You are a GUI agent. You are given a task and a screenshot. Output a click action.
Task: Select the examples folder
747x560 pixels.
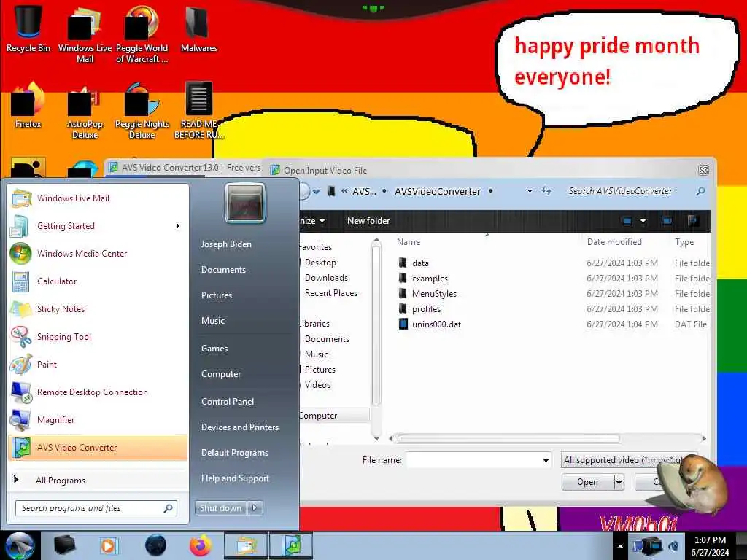click(x=430, y=278)
